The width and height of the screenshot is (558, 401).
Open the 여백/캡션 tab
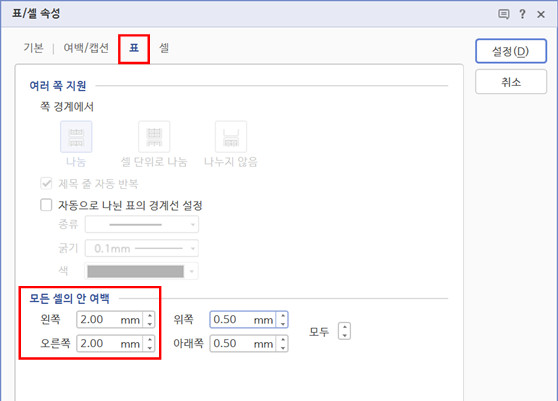pos(86,48)
